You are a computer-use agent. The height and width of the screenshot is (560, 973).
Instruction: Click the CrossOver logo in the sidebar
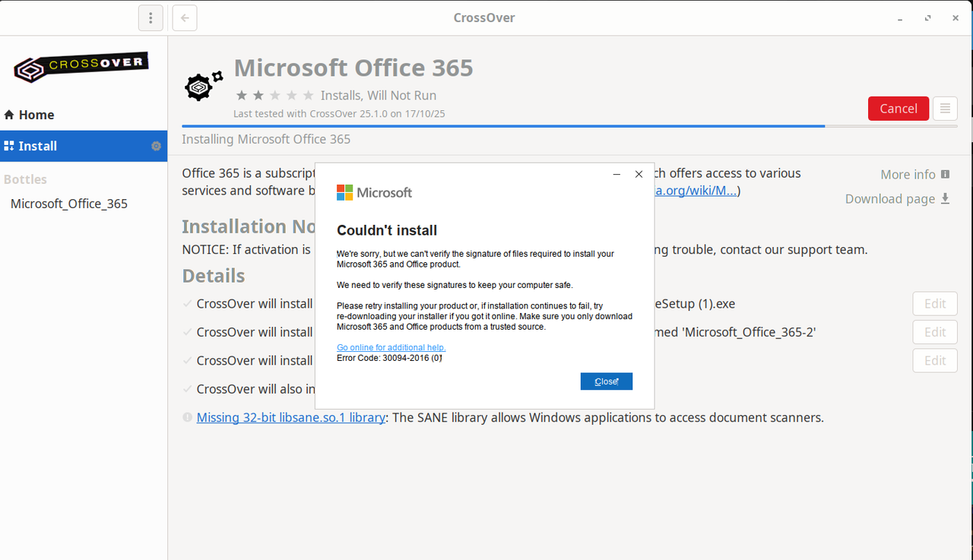pyautogui.click(x=81, y=66)
